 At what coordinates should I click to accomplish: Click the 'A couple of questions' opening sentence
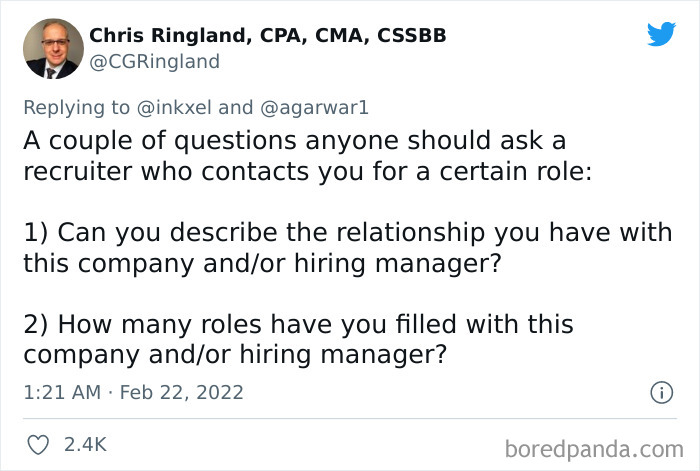[294, 140]
